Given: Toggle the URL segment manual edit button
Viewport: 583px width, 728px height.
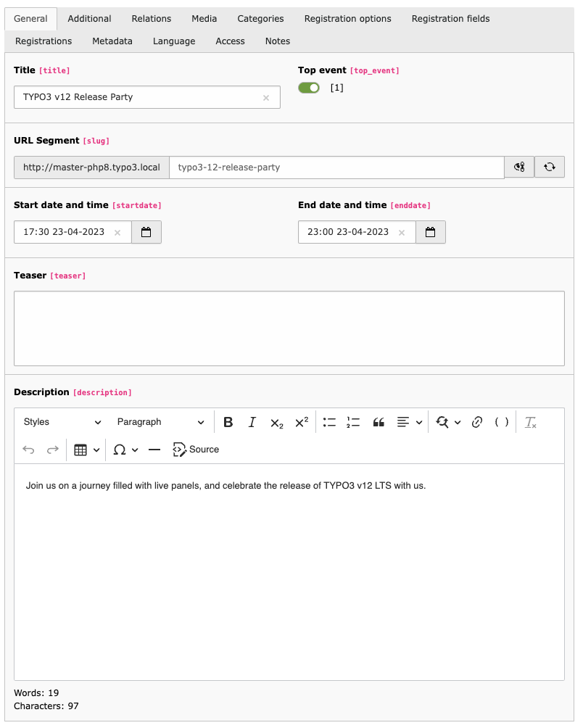Looking at the screenshot, I should 519,167.
